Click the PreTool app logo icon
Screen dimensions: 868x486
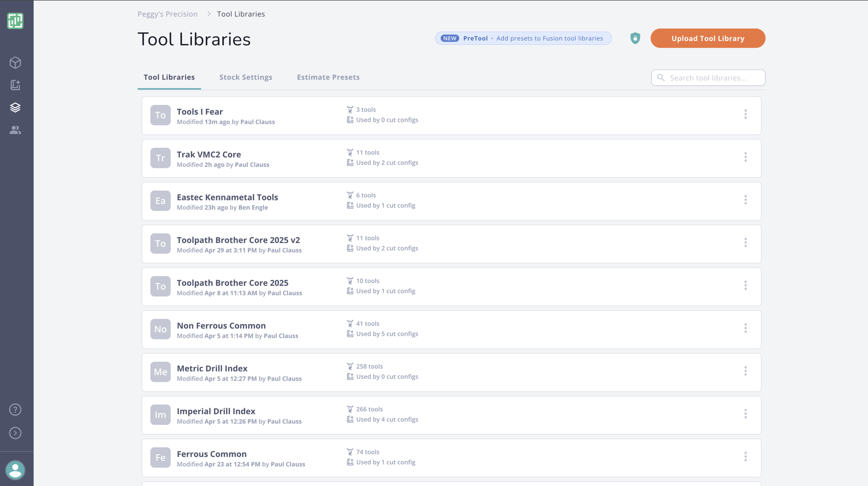coord(16,20)
